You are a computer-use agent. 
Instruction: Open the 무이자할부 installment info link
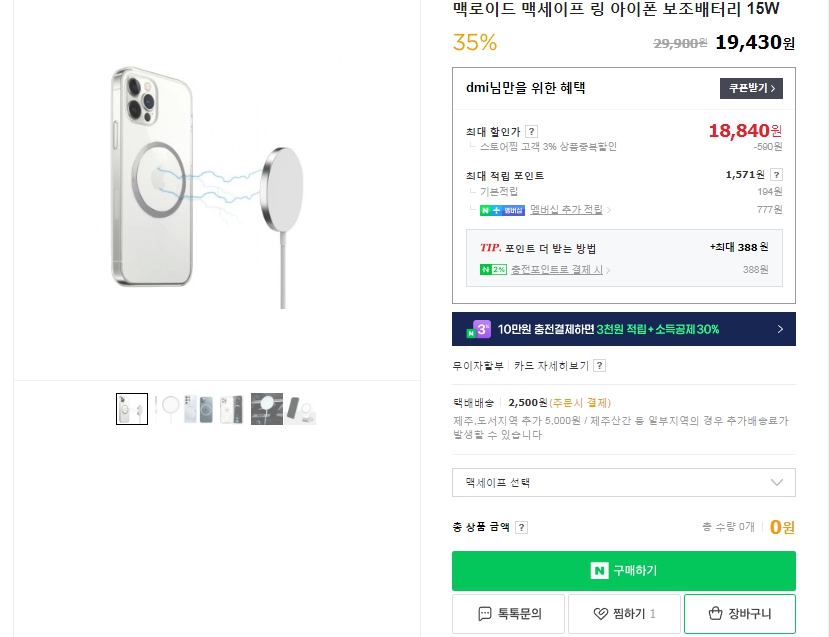coord(479,366)
